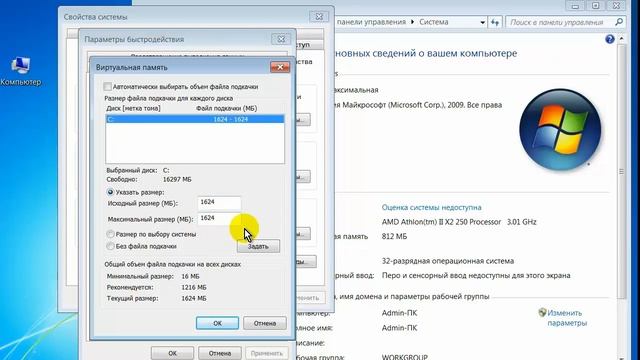Viewport: 640px width, 360px height.
Task: Confirm with OK in Виртуальная память dialog
Action: 217,323
